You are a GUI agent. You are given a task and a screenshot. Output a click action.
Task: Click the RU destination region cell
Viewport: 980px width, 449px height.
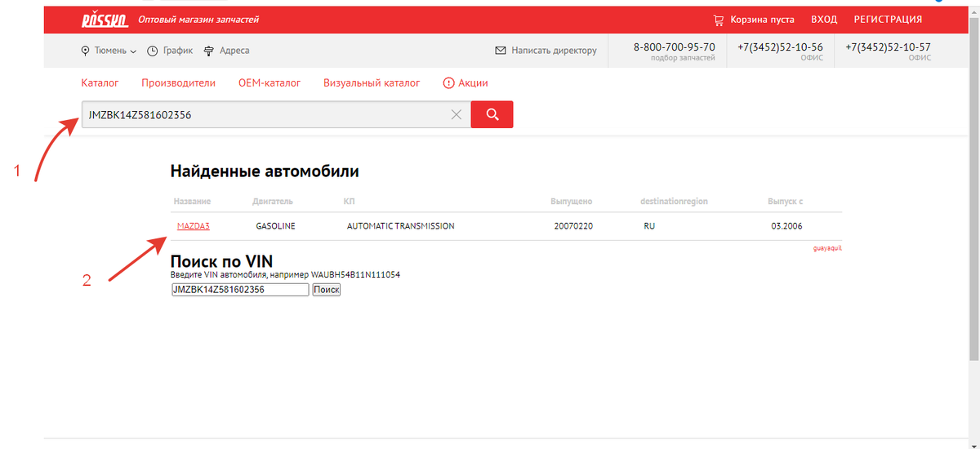649,226
